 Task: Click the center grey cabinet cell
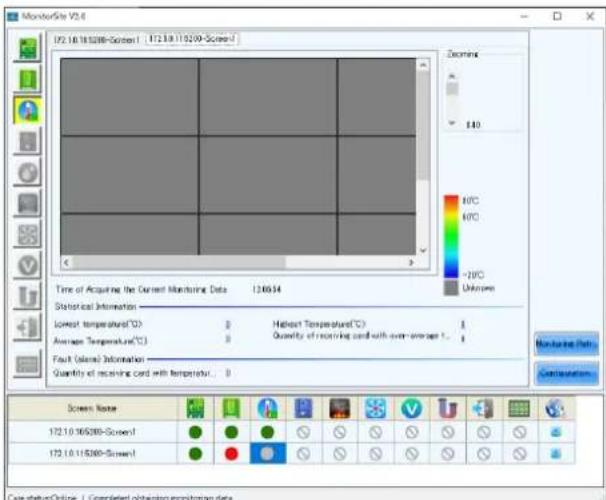pyautogui.click(x=268, y=174)
